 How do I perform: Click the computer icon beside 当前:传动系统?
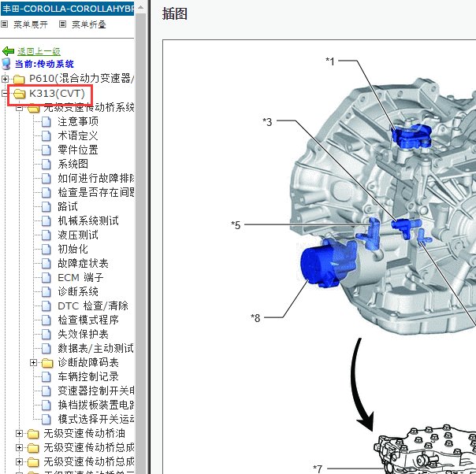click(6, 64)
